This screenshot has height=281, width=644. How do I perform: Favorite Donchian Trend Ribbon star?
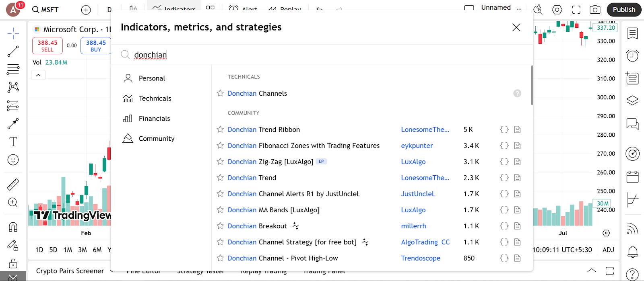pyautogui.click(x=220, y=129)
